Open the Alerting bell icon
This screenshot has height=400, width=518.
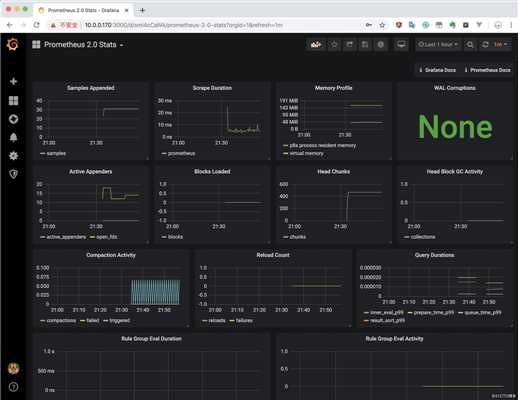13,137
